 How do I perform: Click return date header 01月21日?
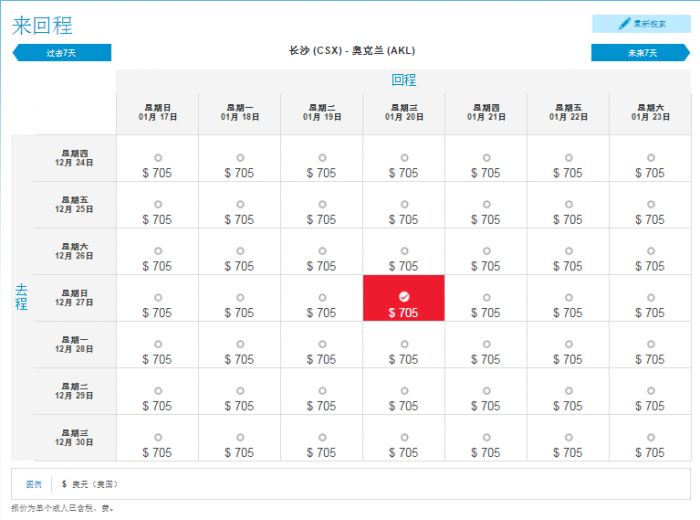click(x=486, y=112)
